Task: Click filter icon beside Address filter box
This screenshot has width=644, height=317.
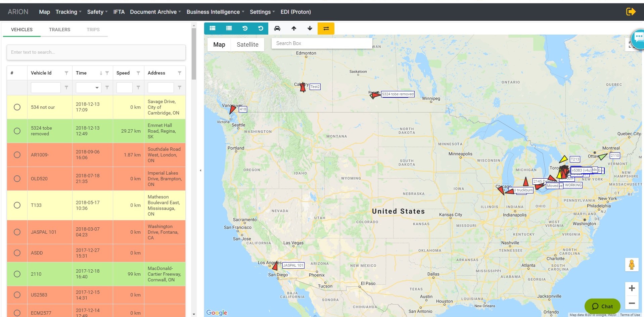Action: [x=180, y=87]
